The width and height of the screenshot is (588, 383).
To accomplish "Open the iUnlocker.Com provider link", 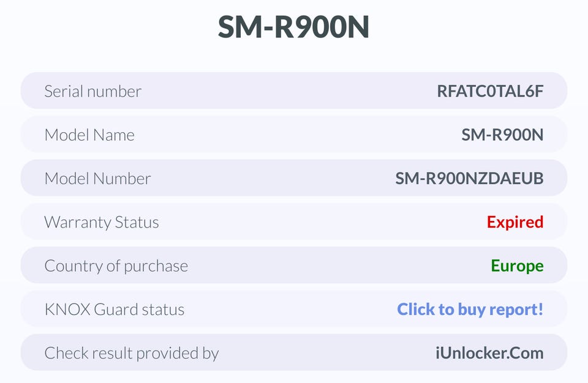I will tap(489, 352).
